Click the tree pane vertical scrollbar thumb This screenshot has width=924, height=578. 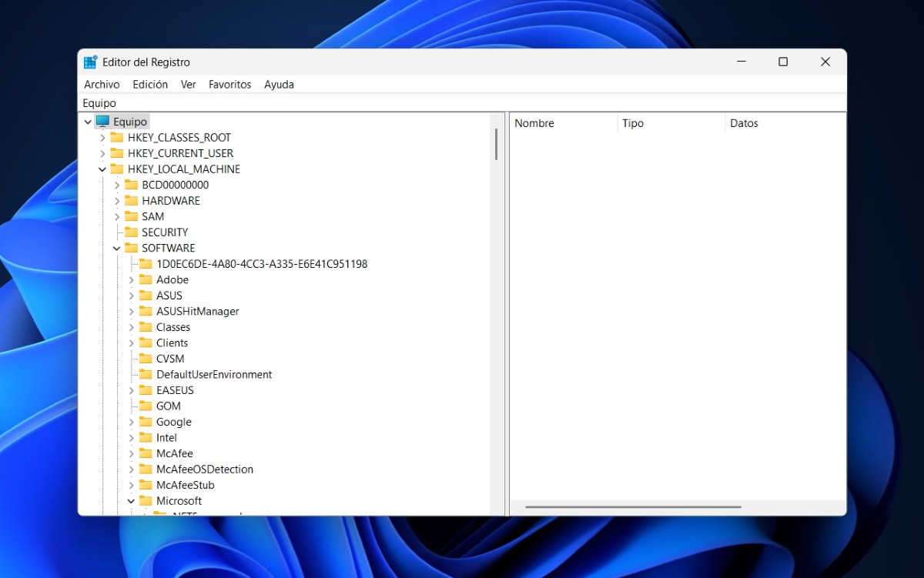coord(496,144)
